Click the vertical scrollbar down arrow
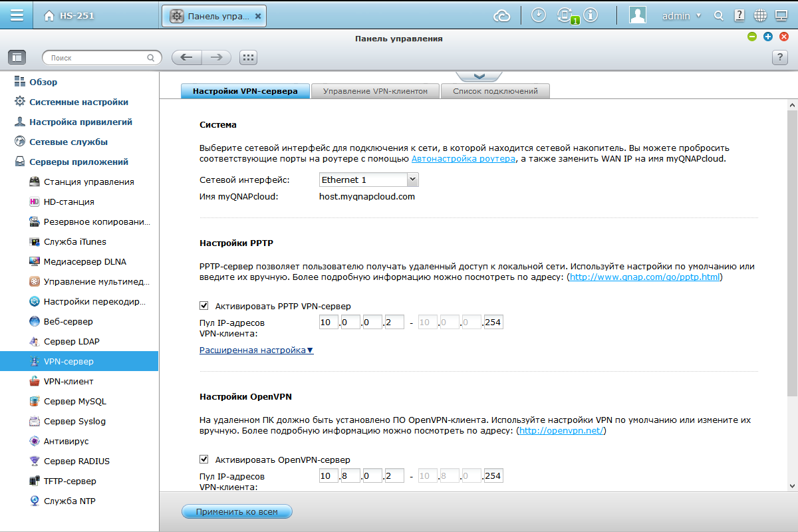798x532 pixels. point(792,486)
